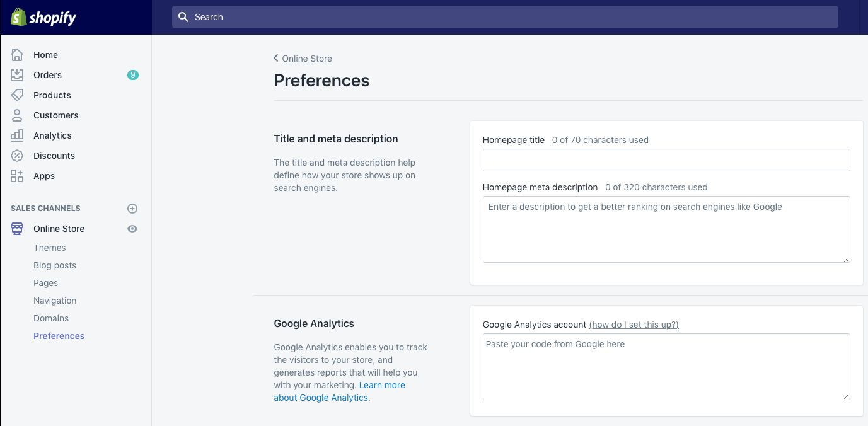
Task: Click the Homepage title input field
Action: (x=666, y=160)
